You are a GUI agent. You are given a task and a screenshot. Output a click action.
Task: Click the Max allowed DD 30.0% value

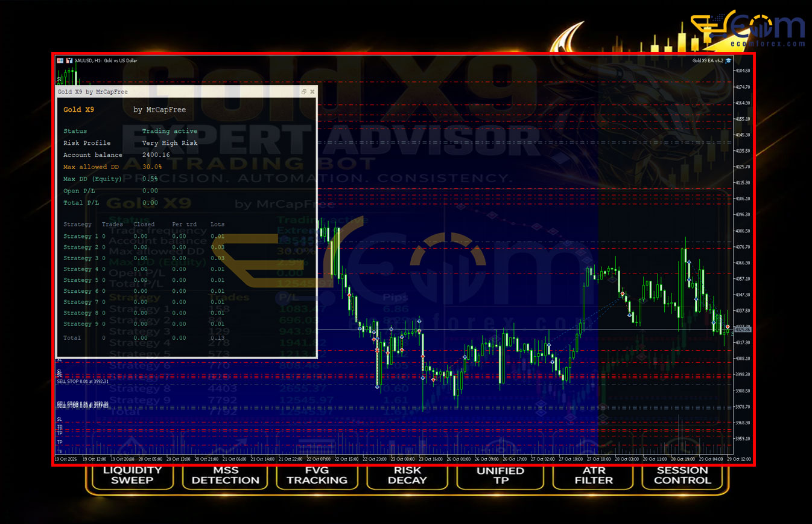point(152,167)
